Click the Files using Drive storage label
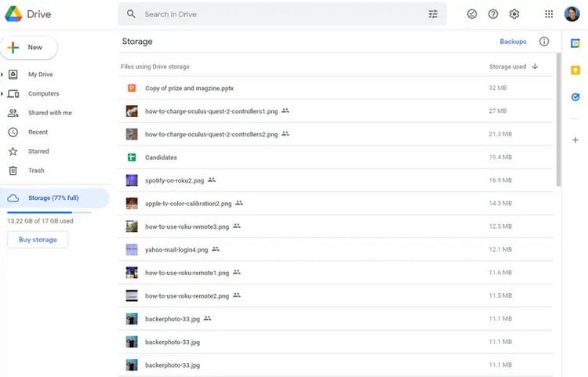 click(155, 67)
